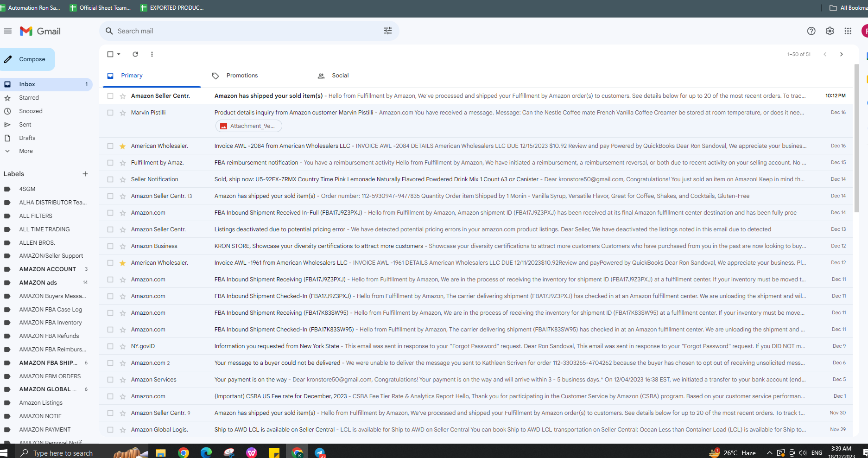868x458 pixels.
Task: Open the Listings deactivated pricing error email
Action: point(476,229)
